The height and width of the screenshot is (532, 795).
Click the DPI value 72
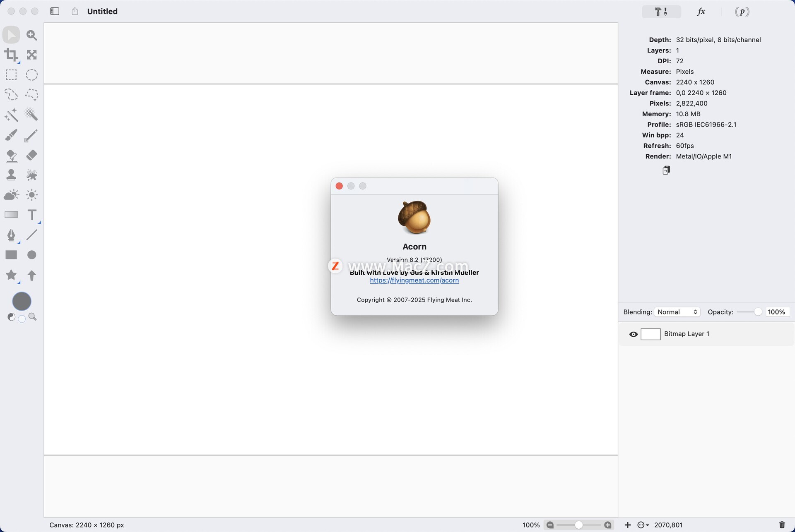coord(680,61)
